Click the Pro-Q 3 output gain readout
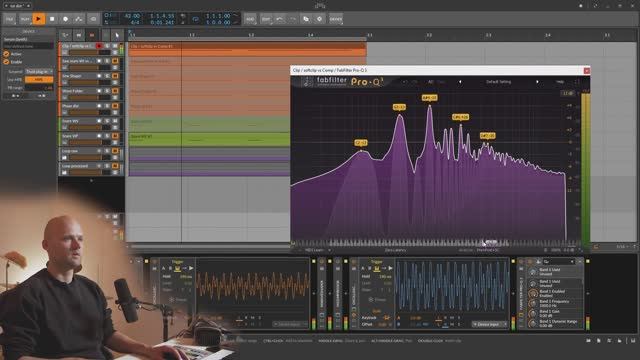The image size is (640, 360). tap(569, 250)
